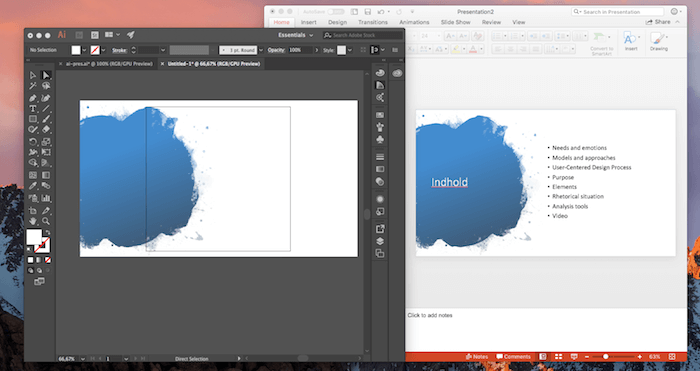Open the Essentials workspace dropdown
The height and width of the screenshot is (371, 700).
[296, 35]
